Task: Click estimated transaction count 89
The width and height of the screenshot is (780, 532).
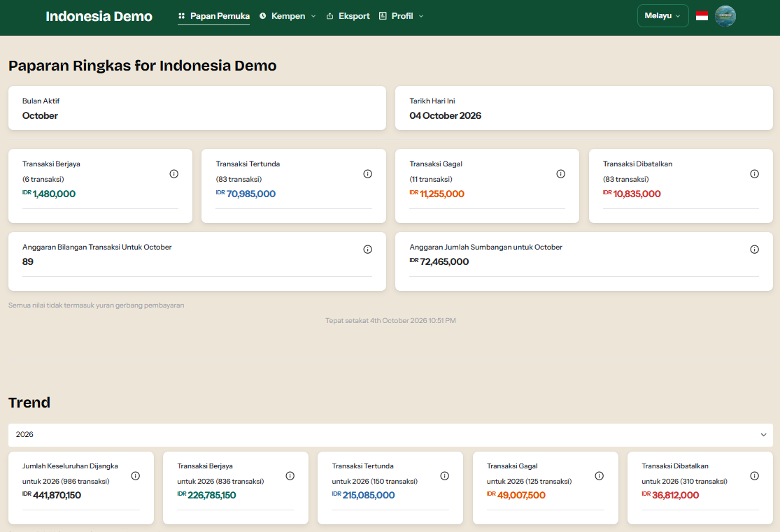Action: coord(28,261)
